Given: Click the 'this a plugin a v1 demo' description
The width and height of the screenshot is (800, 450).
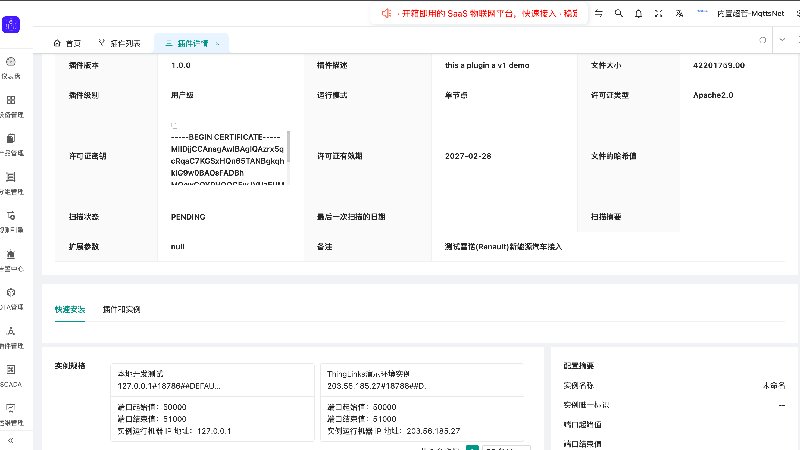Looking at the screenshot, I should (x=487, y=65).
